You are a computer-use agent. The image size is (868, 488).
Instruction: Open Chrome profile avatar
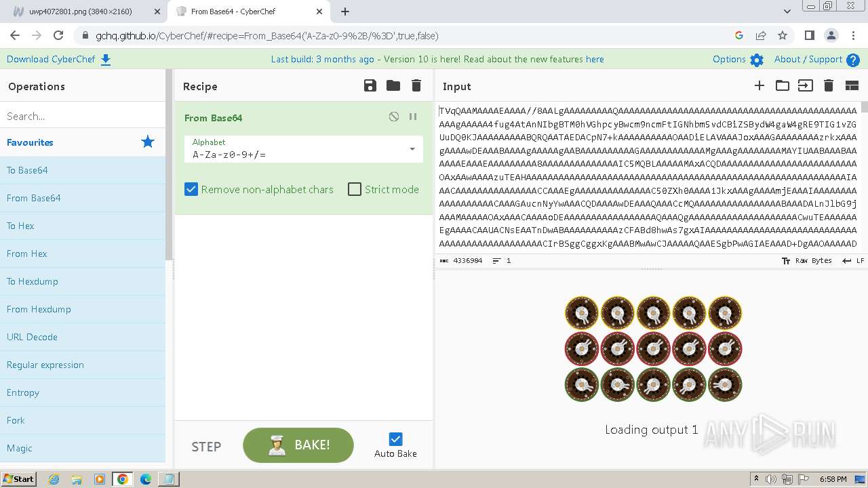tap(831, 36)
